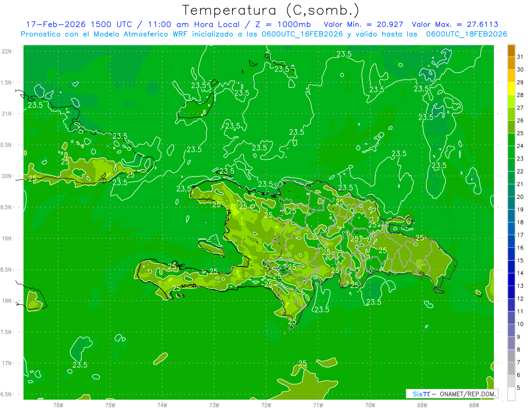Click the "17N" latitude axis label

point(7,363)
